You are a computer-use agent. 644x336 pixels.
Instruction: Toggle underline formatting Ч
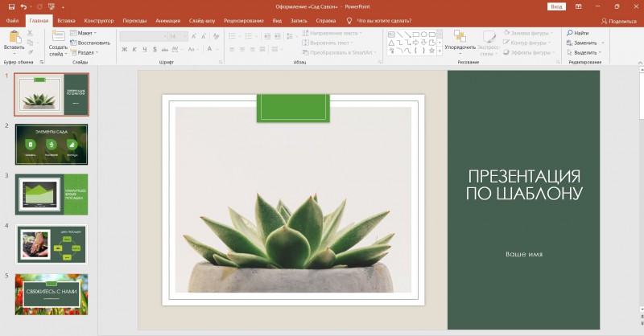145,50
